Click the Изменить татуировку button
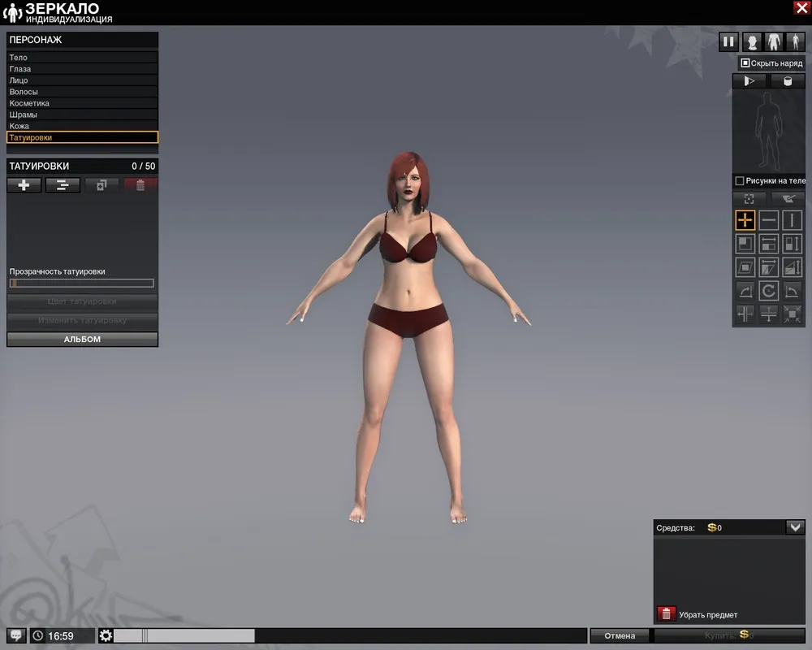 click(82, 320)
